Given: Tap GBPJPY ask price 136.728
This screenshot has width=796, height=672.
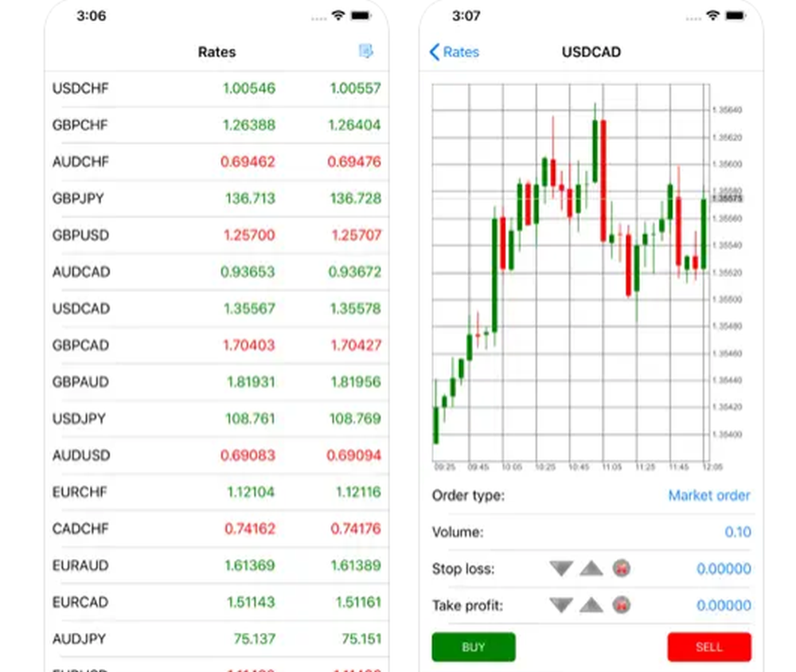Looking at the screenshot, I should [355, 198].
